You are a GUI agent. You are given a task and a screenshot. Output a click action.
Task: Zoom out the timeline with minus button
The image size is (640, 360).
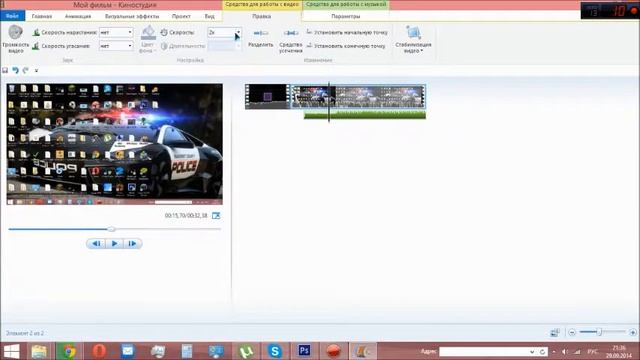point(572,332)
